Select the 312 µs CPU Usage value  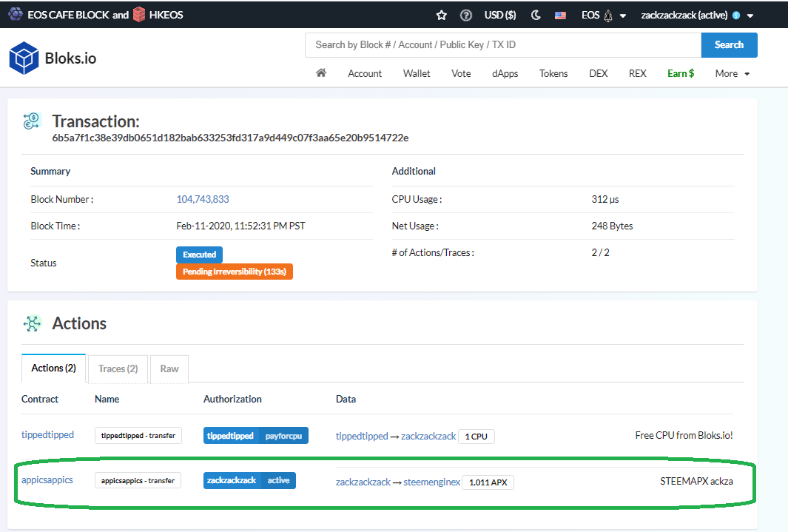(x=605, y=200)
